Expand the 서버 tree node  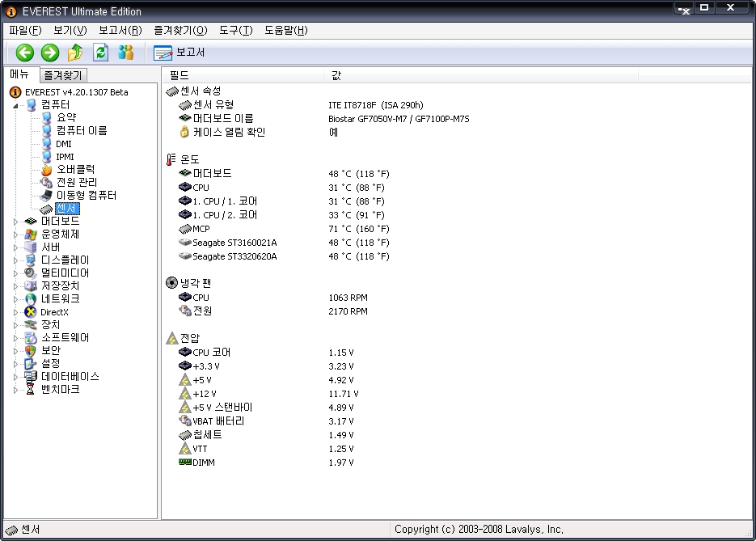(15, 247)
